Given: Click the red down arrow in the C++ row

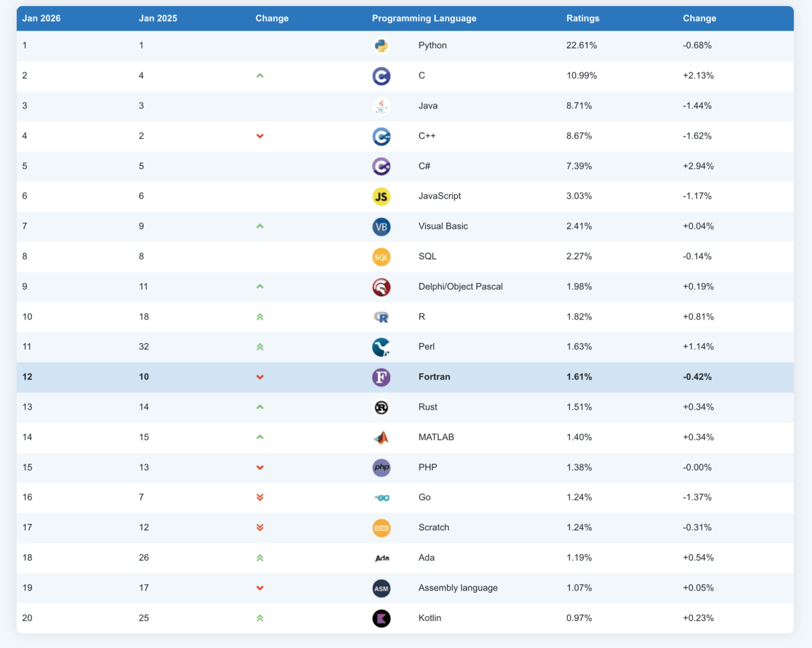Looking at the screenshot, I should click(260, 136).
